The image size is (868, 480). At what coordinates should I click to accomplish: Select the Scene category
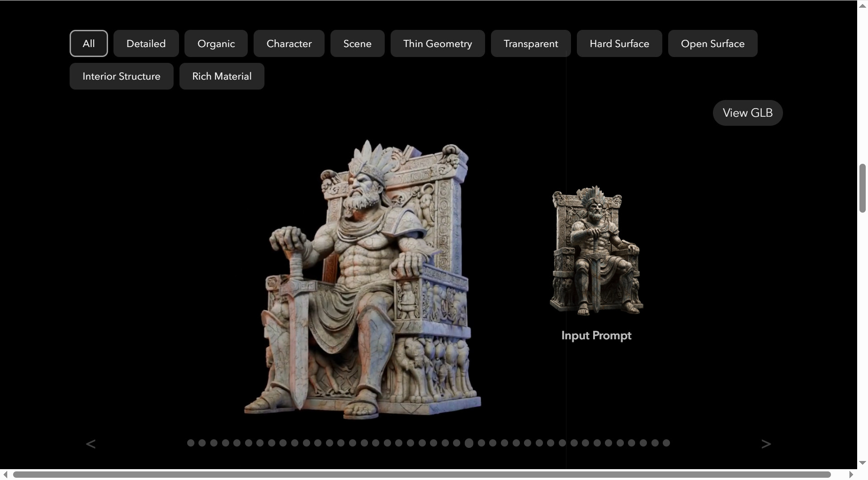coord(357,43)
